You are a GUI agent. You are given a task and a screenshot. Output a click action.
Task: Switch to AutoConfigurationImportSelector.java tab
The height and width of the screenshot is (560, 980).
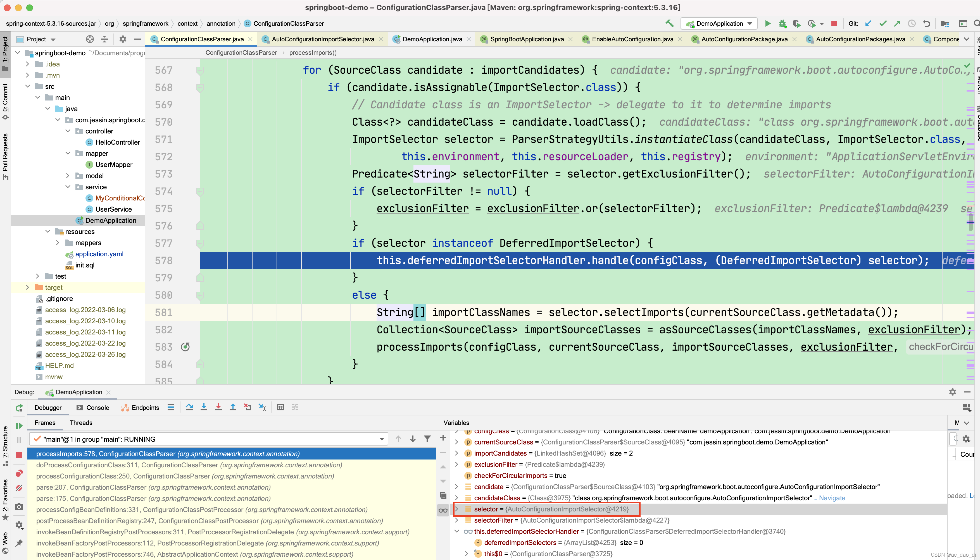tap(322, 39)
